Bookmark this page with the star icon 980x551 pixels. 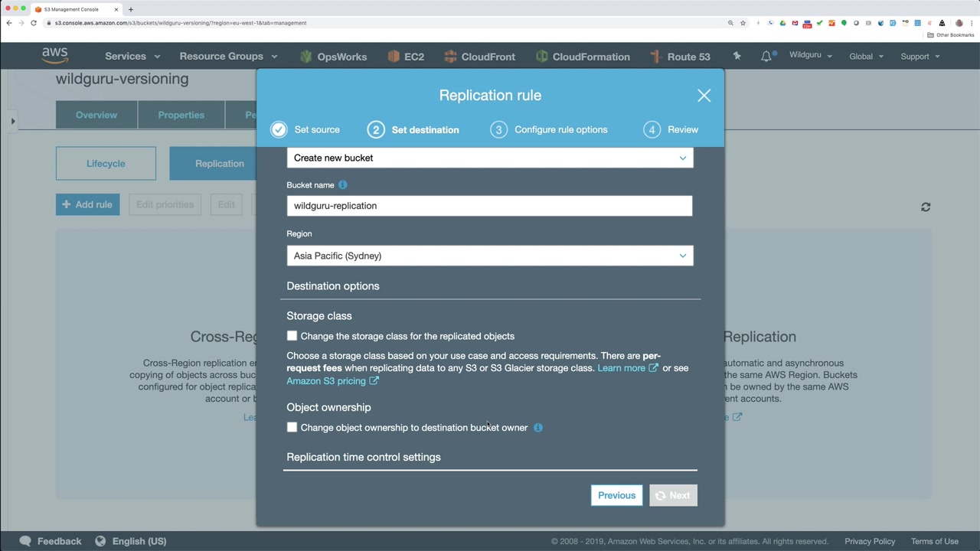tap(743, 23)
